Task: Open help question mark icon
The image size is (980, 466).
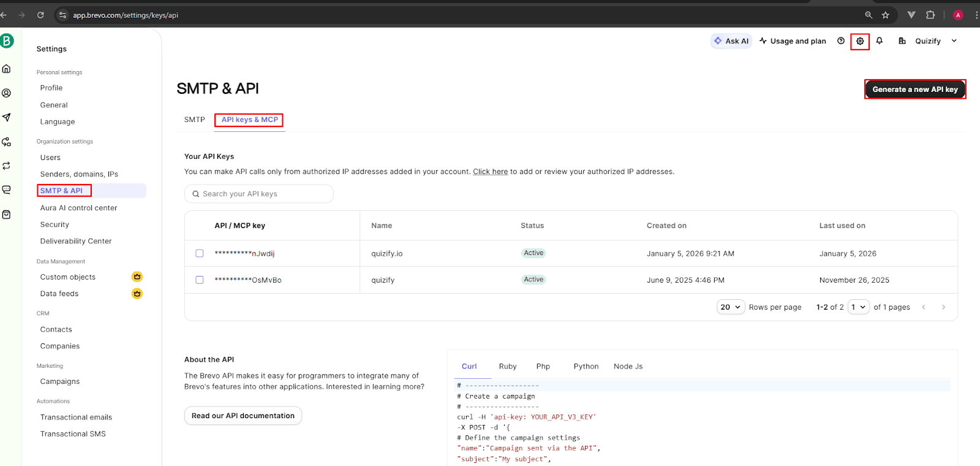Action: 841,41
